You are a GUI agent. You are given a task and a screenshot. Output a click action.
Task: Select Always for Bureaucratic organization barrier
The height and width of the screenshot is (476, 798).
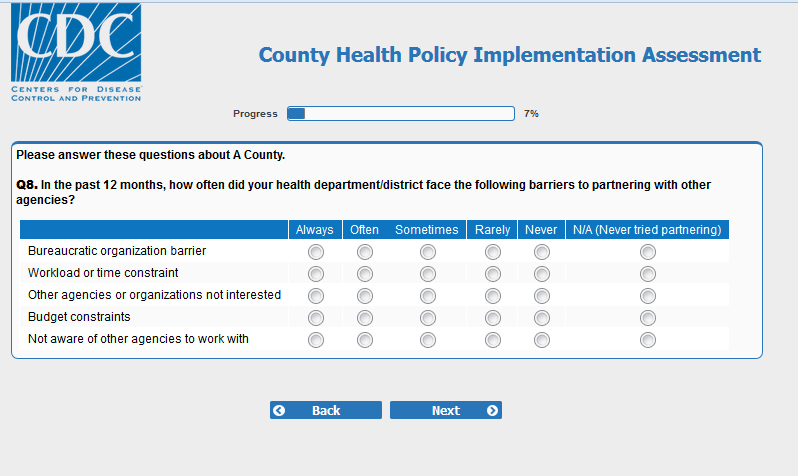pyautogui.click(x=316, y=252)
